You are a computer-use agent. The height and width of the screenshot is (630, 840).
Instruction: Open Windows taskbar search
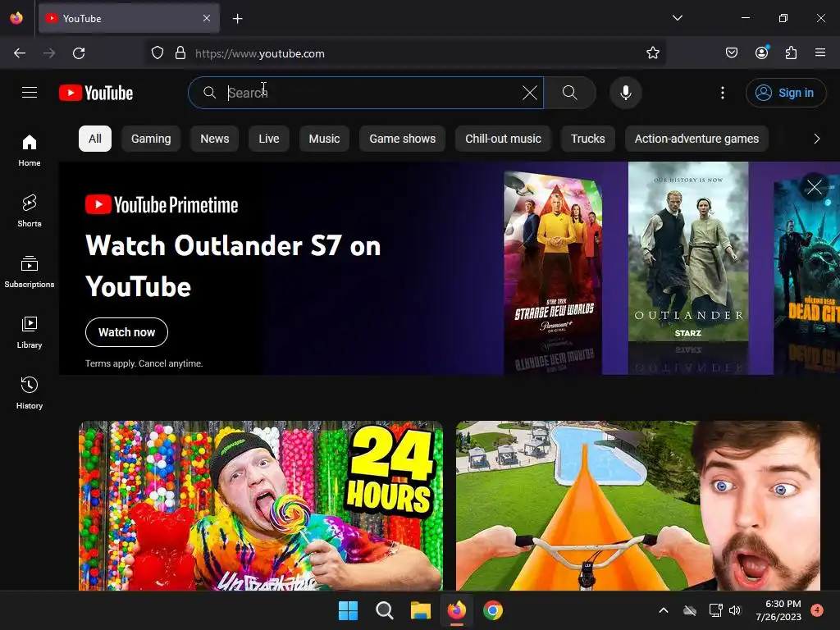point(384,610)
